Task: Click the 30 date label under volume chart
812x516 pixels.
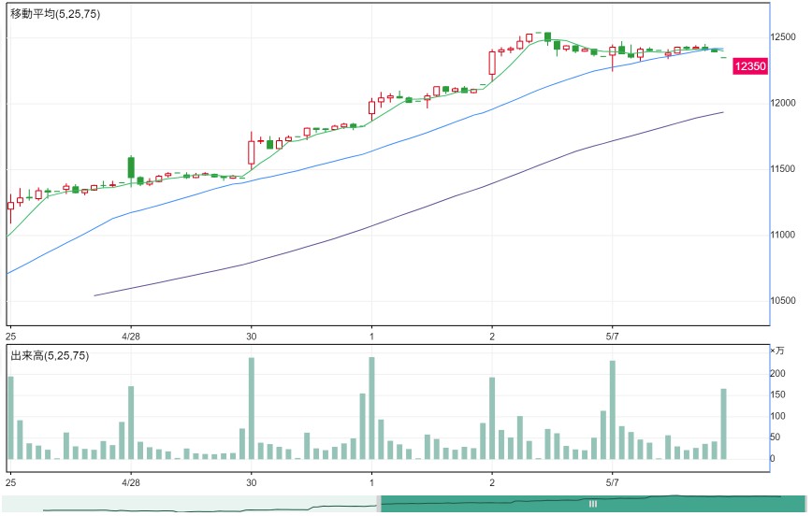Action: tap(251, 482)
